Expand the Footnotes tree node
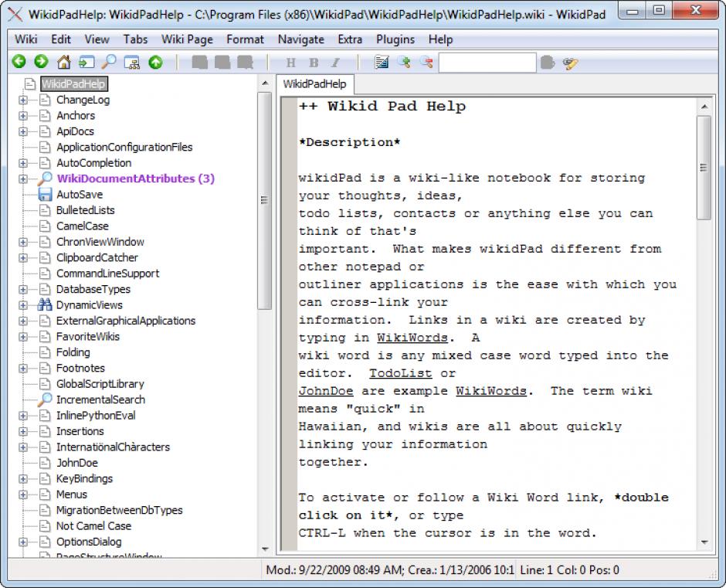 23,368
